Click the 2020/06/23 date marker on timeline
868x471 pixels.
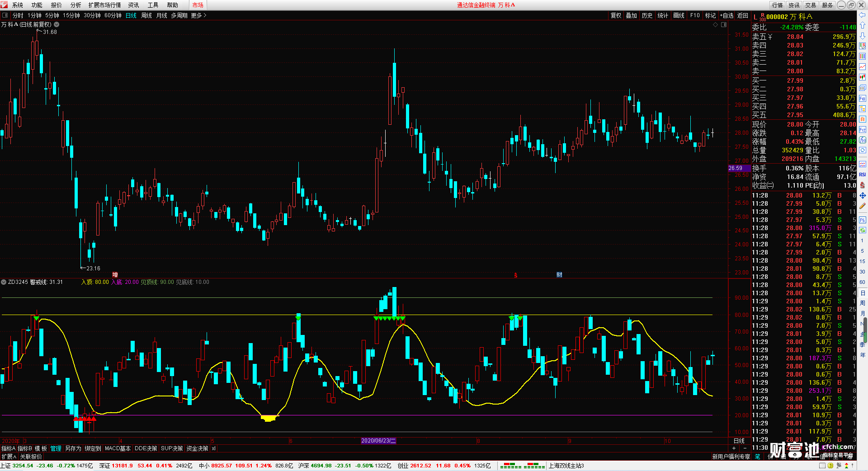378,441
